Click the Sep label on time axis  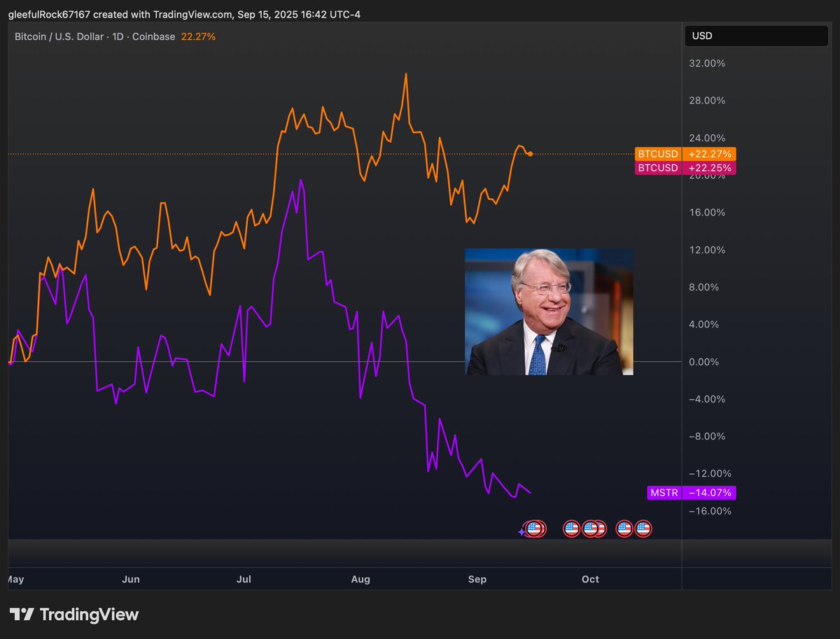tap(477, 579)
